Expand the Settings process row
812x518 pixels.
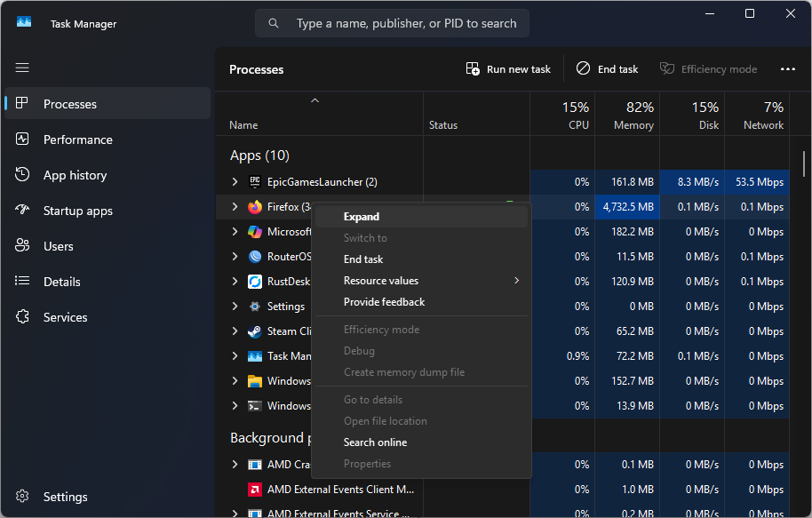235,307
